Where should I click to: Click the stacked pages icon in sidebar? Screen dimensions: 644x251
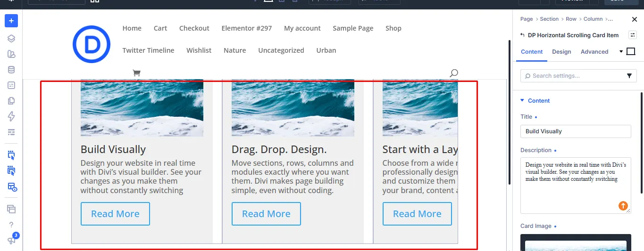(11, 101)
